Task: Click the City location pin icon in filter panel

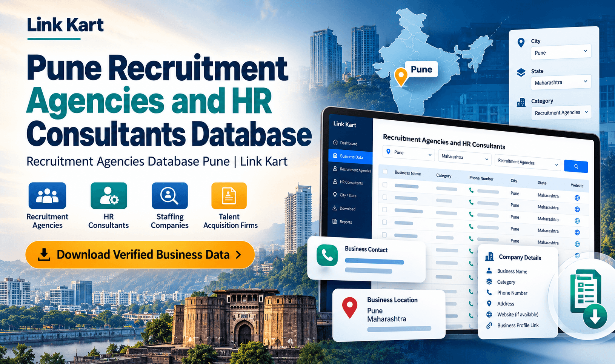Action: click(521, 43)
